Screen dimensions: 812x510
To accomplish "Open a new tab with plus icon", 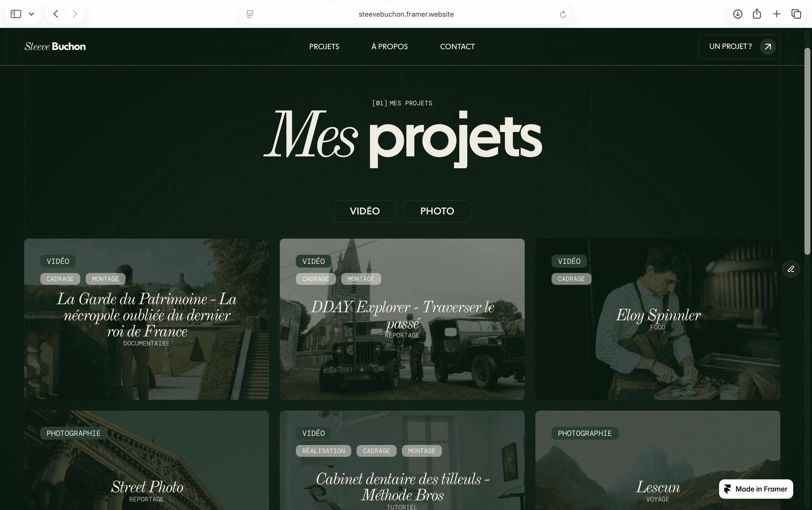I will (x=776, y=14).
